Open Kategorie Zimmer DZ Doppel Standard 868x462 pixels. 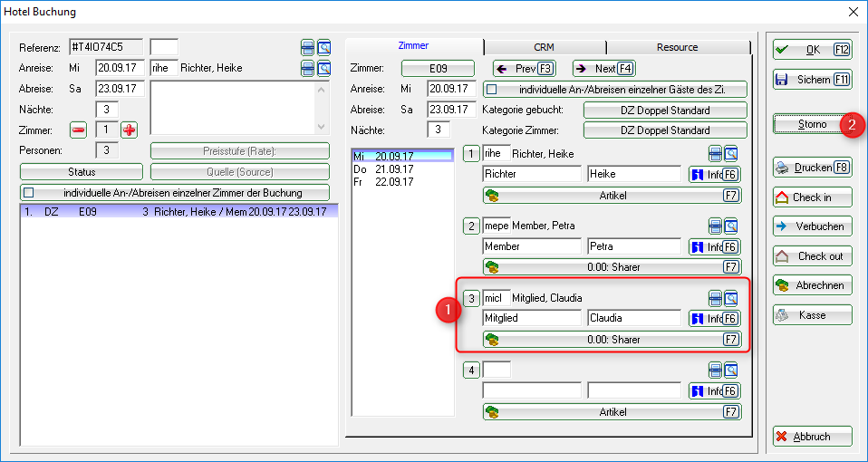click(x=665, y=130)
